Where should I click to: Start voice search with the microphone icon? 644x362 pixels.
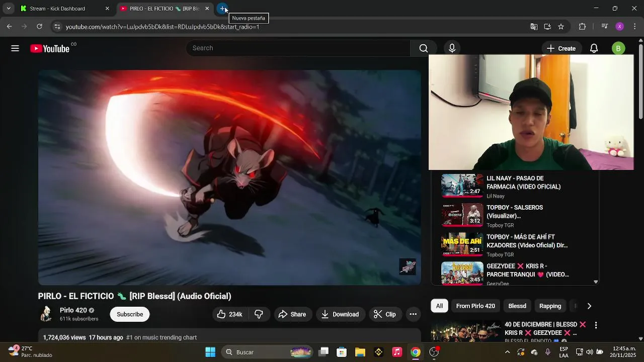click(x=452, y=48)
